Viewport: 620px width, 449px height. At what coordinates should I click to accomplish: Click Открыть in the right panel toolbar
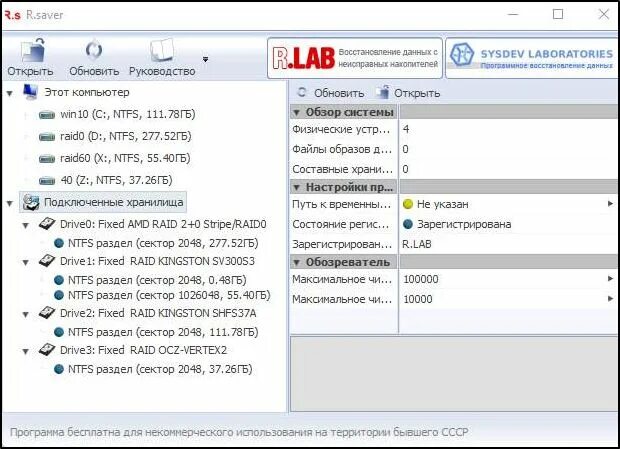408,93
